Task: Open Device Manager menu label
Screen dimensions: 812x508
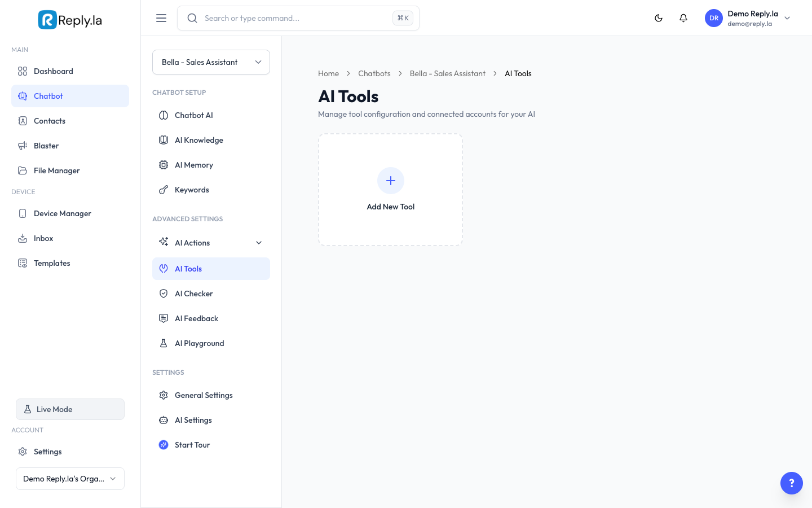Action: point(63,213)
